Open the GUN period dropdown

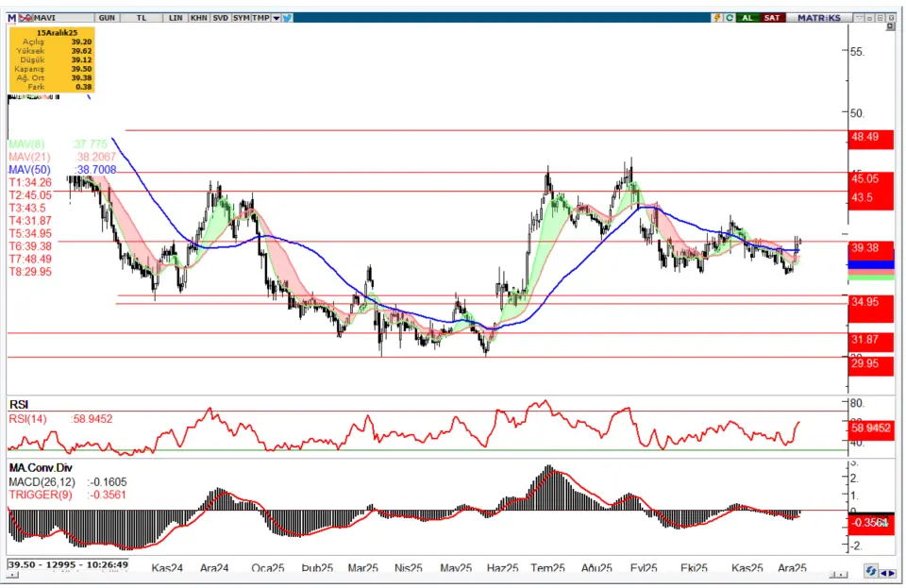pyautogui.click(x=107, y=18)
